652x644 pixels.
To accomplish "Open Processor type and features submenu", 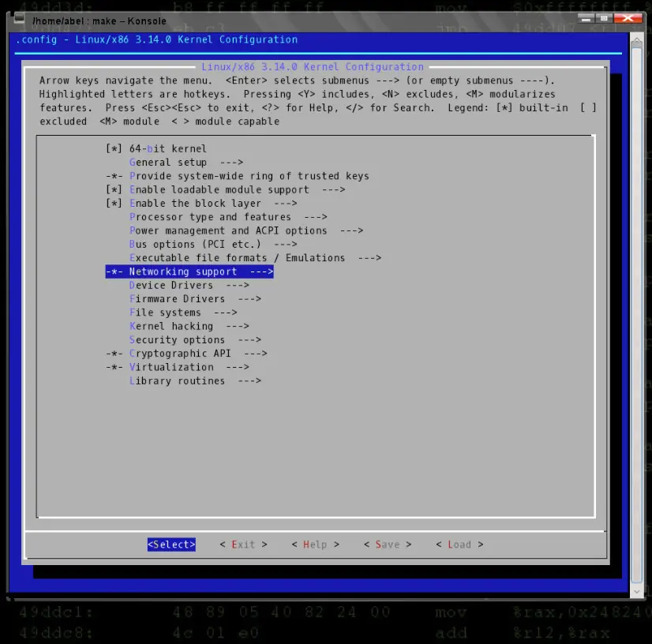I will tap(228, 217).
